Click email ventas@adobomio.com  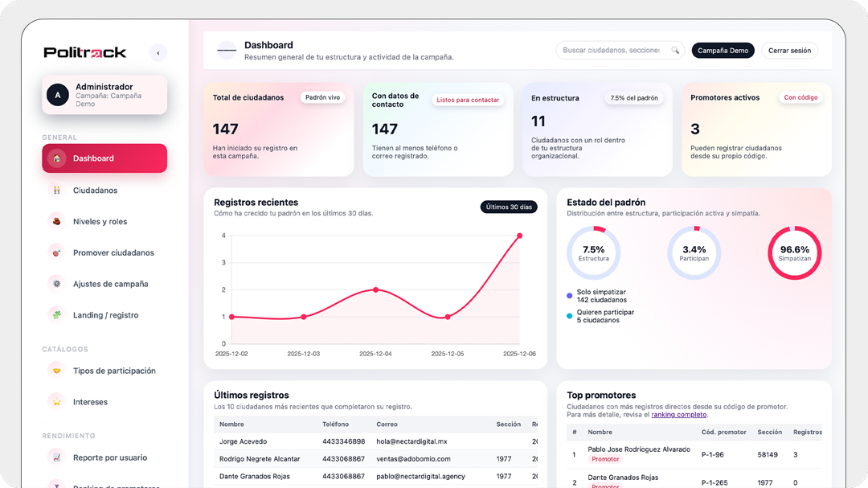(x=414, y=459)
